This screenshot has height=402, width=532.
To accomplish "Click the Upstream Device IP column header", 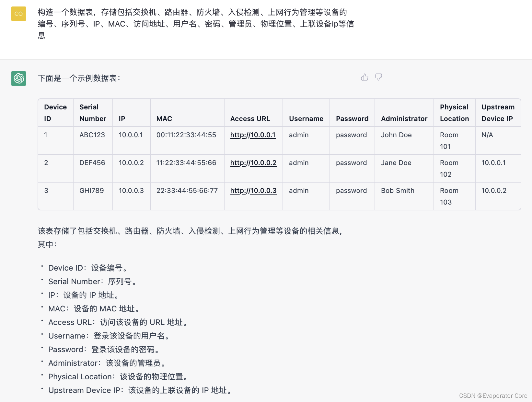I will (x=498, y=113).
